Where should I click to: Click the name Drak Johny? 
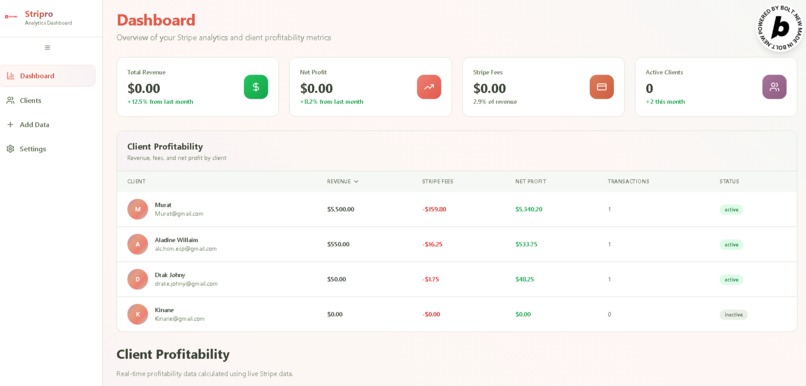[170, 274]
